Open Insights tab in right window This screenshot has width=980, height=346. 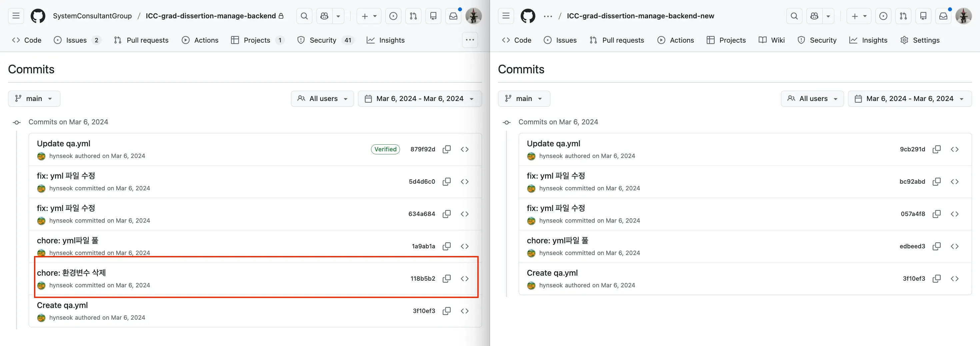[x=868, y=40]
